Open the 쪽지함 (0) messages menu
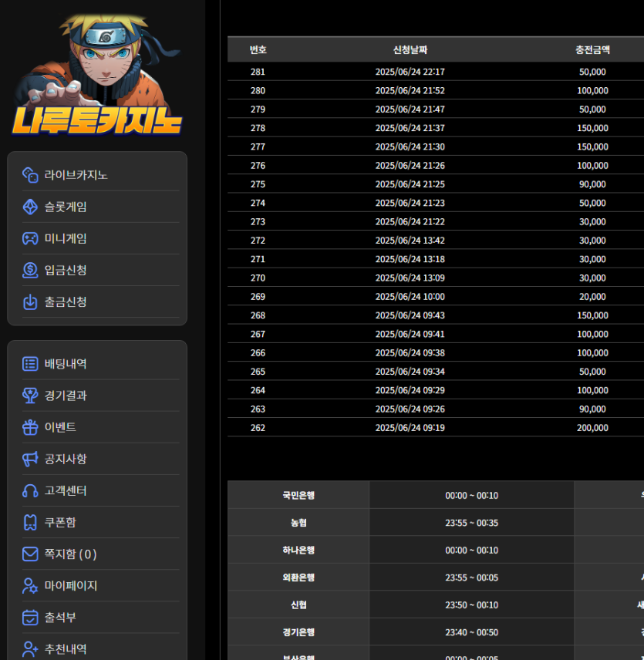 click(x=70, y=554)
